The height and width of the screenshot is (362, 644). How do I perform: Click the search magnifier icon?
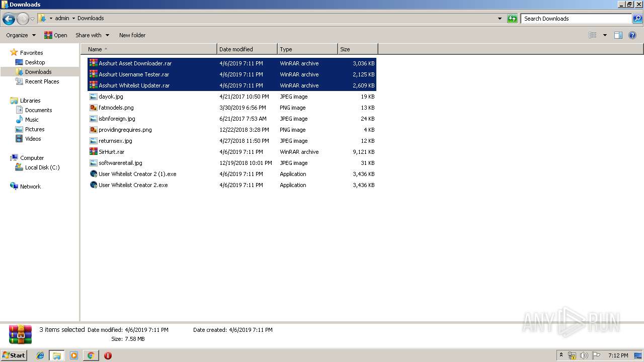coord(637,19)
